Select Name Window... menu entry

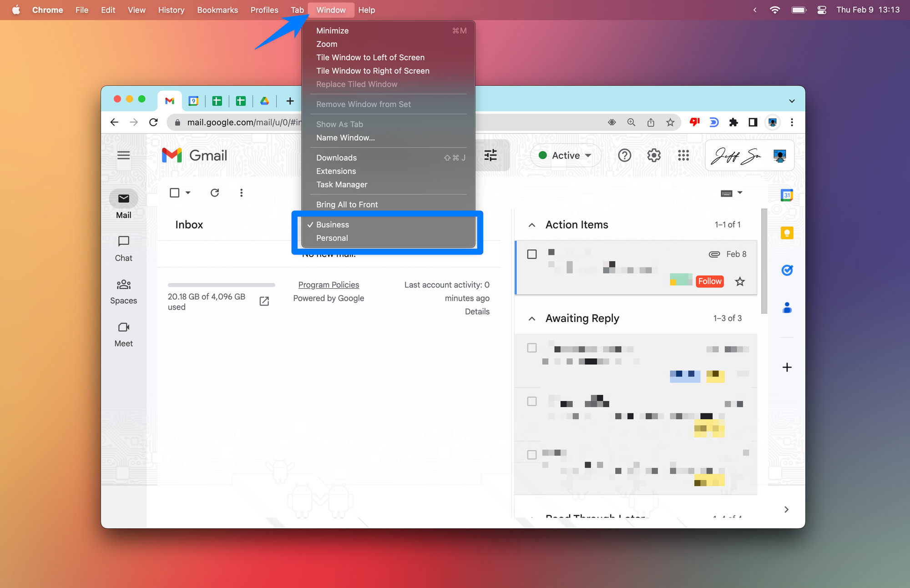388,137
